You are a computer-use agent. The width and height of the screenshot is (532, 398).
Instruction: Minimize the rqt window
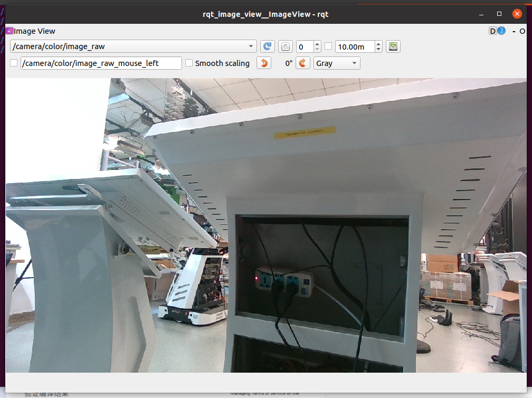tap(481, 14)
